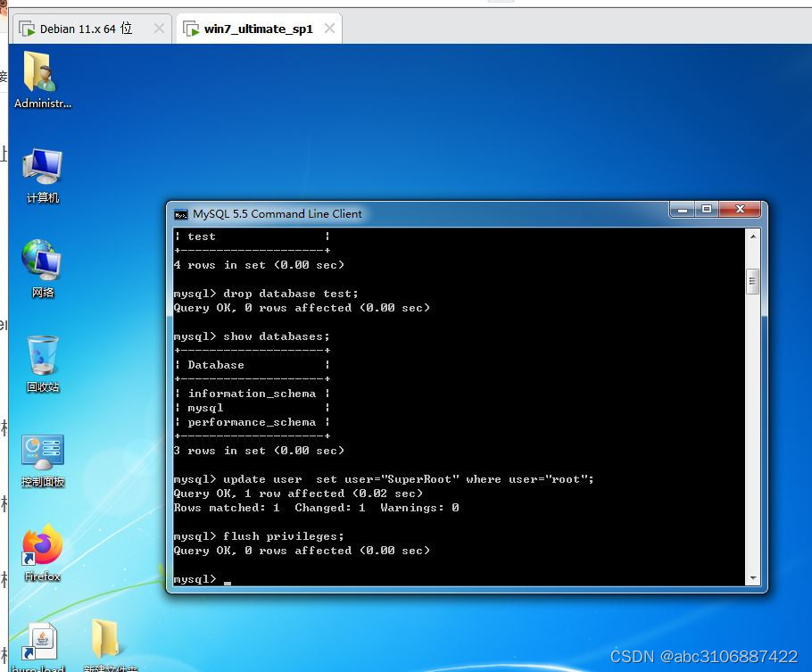Viewport: 812px width, 672px height.
Task: Click the '3 rows in set' output line
Action: 259,451
